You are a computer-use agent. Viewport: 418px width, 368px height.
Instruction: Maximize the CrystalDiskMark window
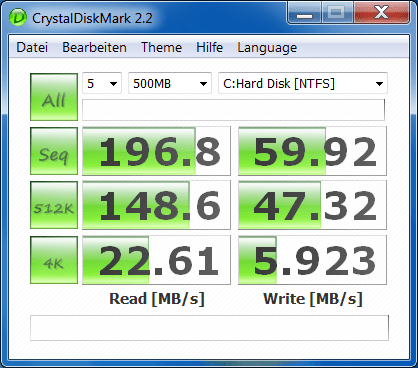coord(337,13)
